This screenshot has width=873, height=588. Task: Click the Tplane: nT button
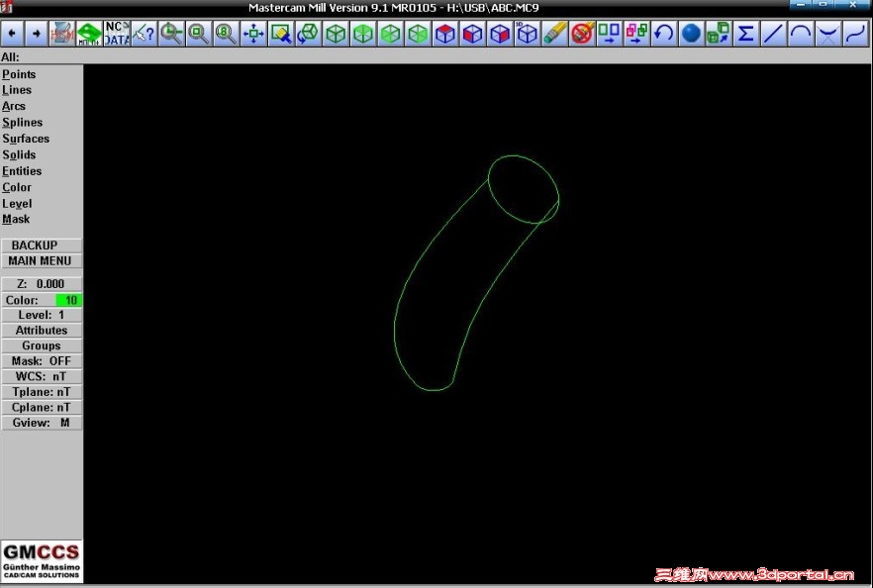pos(42,392)
